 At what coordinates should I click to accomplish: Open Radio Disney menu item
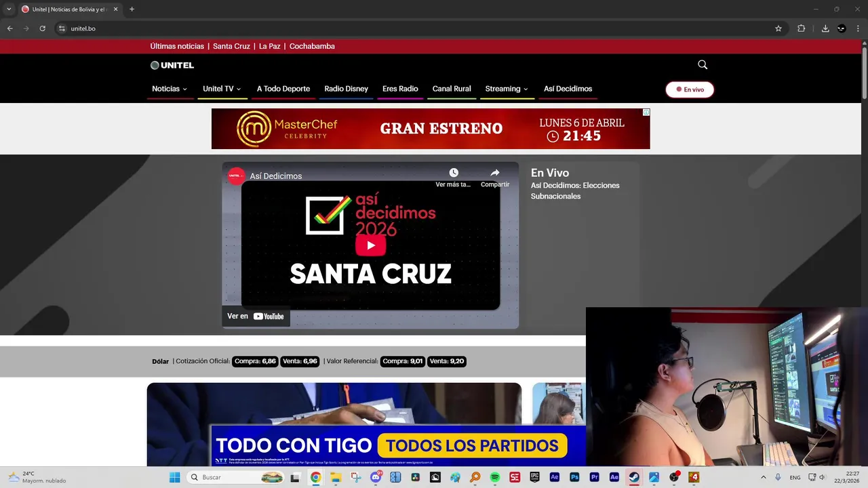coord(346,89)
